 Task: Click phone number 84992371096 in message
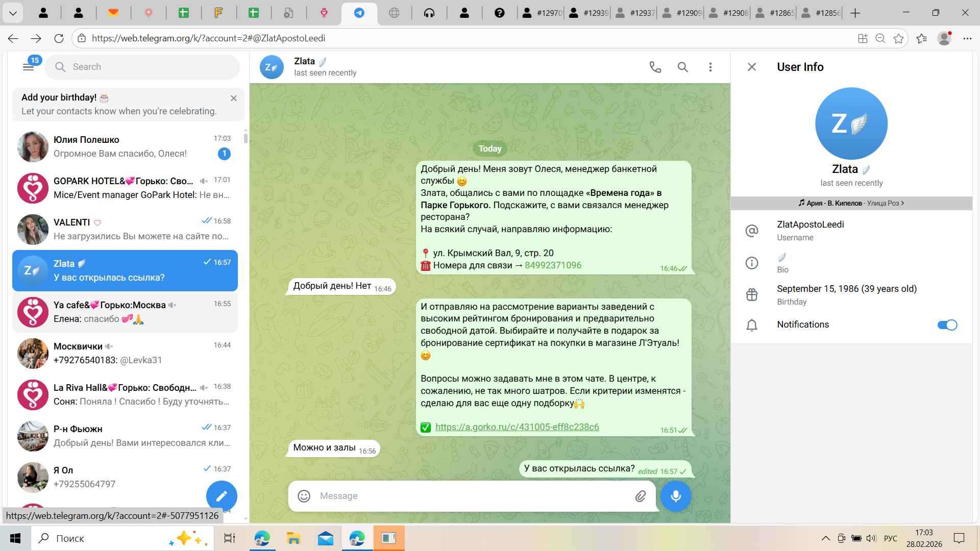pyautogui.click(x=553, y=265)
